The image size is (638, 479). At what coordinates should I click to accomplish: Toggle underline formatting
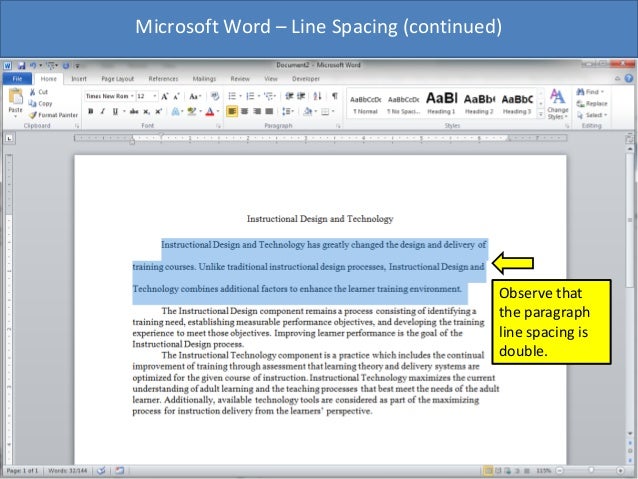click(115, 112)
